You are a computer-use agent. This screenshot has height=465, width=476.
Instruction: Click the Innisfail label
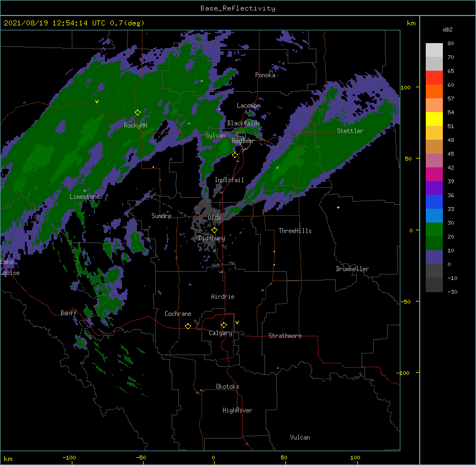pyautogui.click(x=229, y=180)
